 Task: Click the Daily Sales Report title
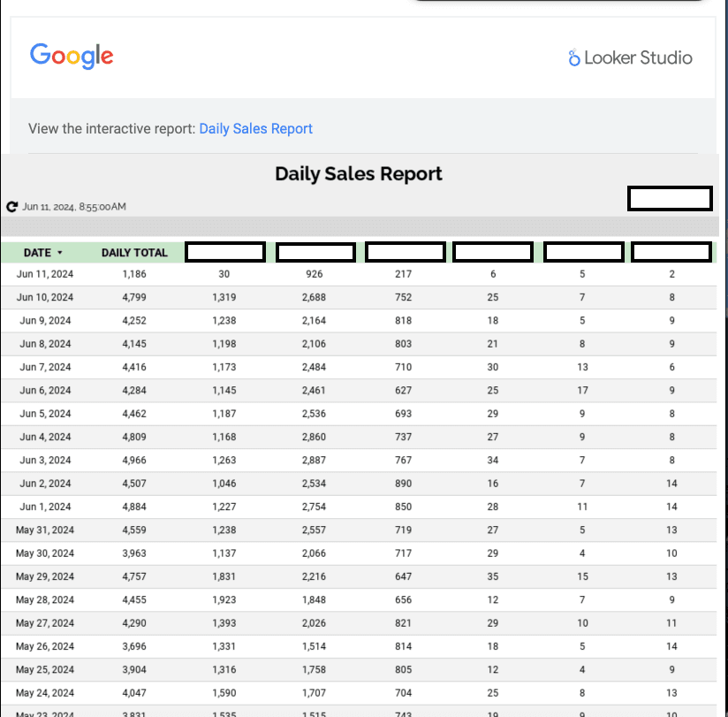click(x=359, y=174)
